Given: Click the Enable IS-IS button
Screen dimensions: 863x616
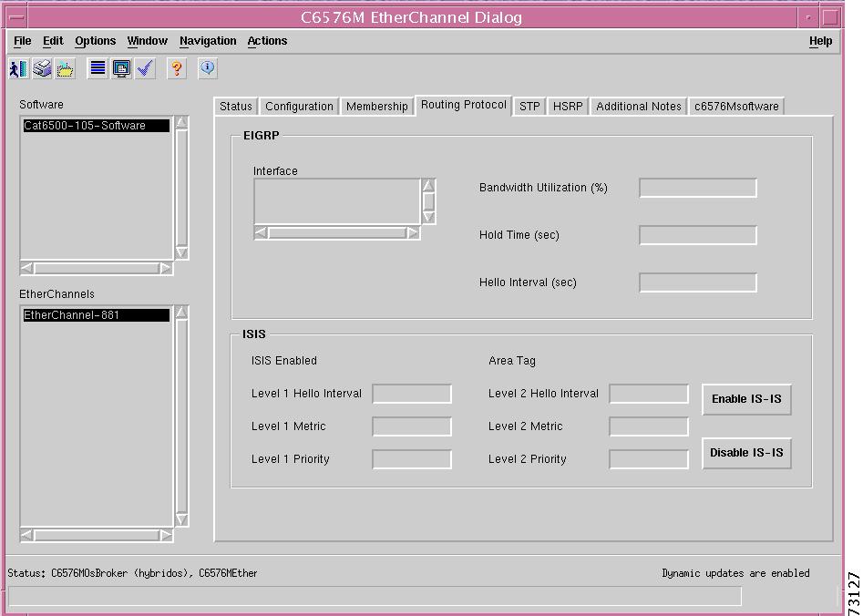Looking at the screenshot, I should [746, 399].
